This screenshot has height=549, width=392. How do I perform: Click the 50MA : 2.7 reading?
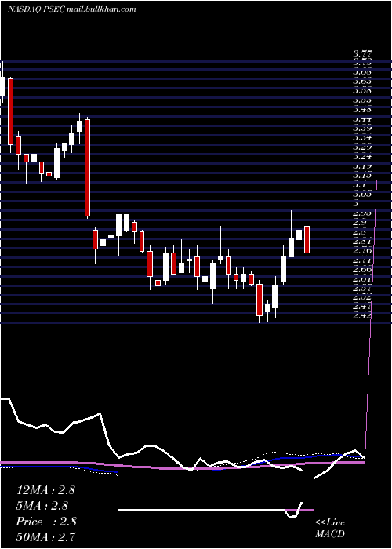(45, 536)
